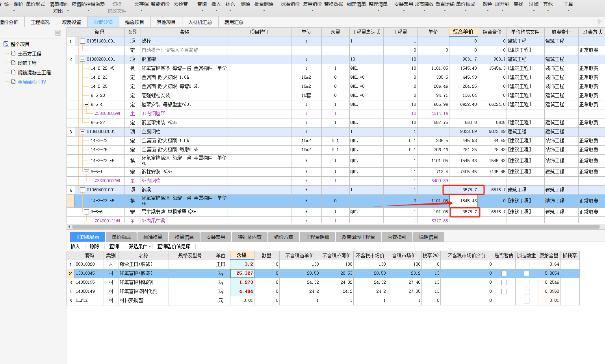The width and height of the screenshot is (605, 364).
Task: Open 标准换算 tab in the lower panel
Action: 153,237
